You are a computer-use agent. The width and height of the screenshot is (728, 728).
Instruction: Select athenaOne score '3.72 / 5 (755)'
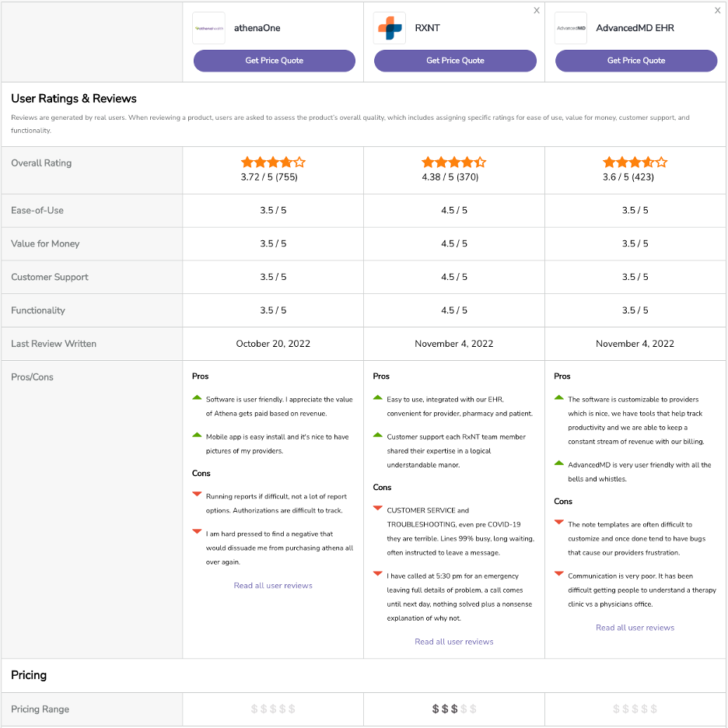(x=269, y=177)
